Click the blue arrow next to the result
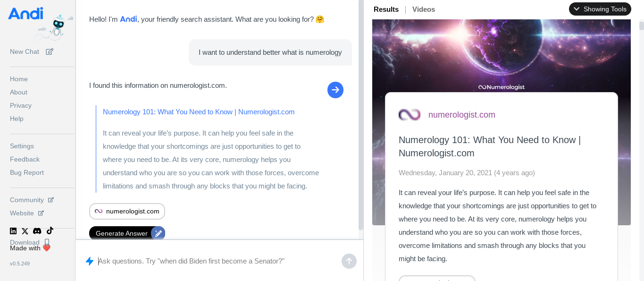 pyautogui.click(x=335, y=90)
